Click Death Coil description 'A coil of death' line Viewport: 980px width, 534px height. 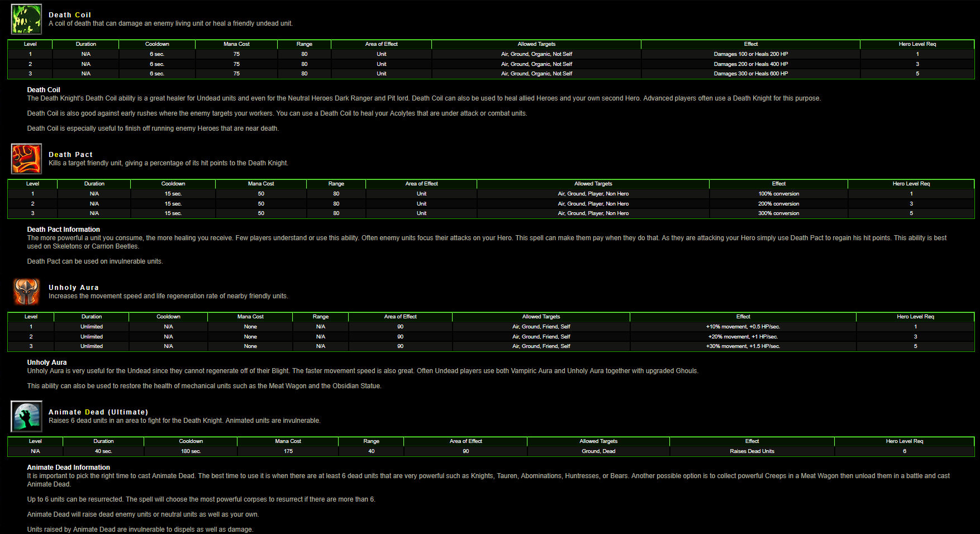170,23
